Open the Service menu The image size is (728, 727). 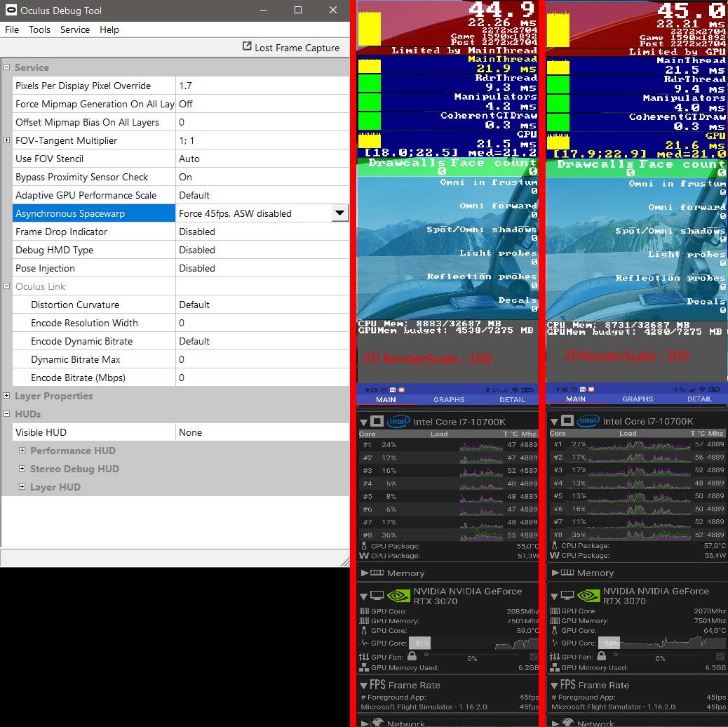tap(75, 29)
